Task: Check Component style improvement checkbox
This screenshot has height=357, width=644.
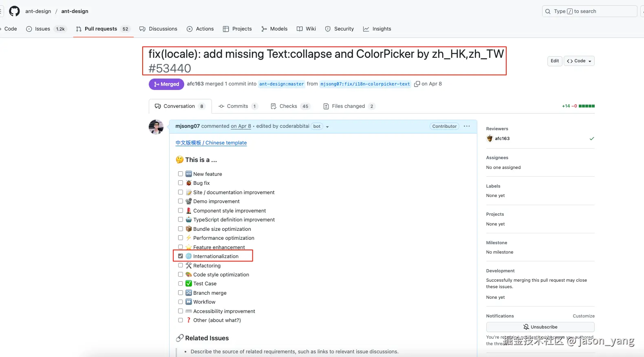Action: 181,210
